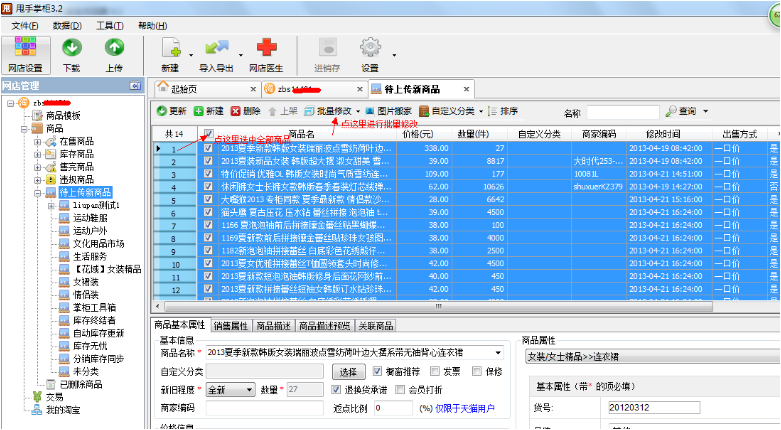Viewport: 781px width, 430px height.
Task: Expand the 在售商品 tree node
Action: (37, 142)
